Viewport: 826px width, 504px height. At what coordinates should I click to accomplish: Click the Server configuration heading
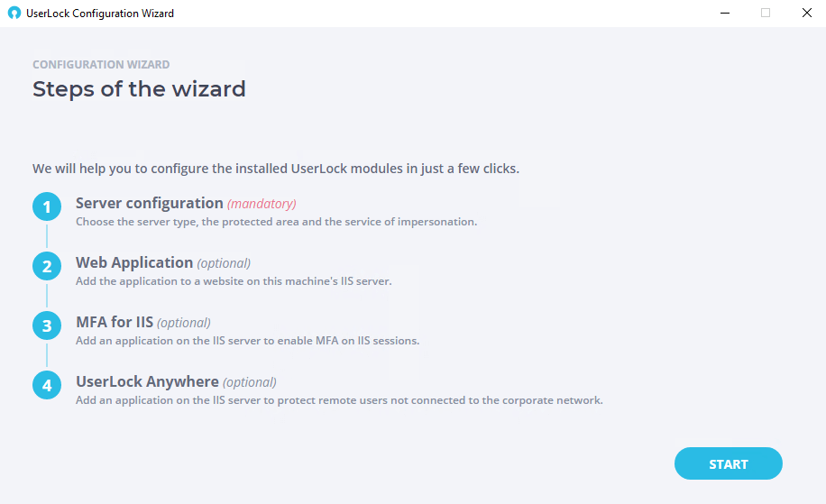(150, 203)
